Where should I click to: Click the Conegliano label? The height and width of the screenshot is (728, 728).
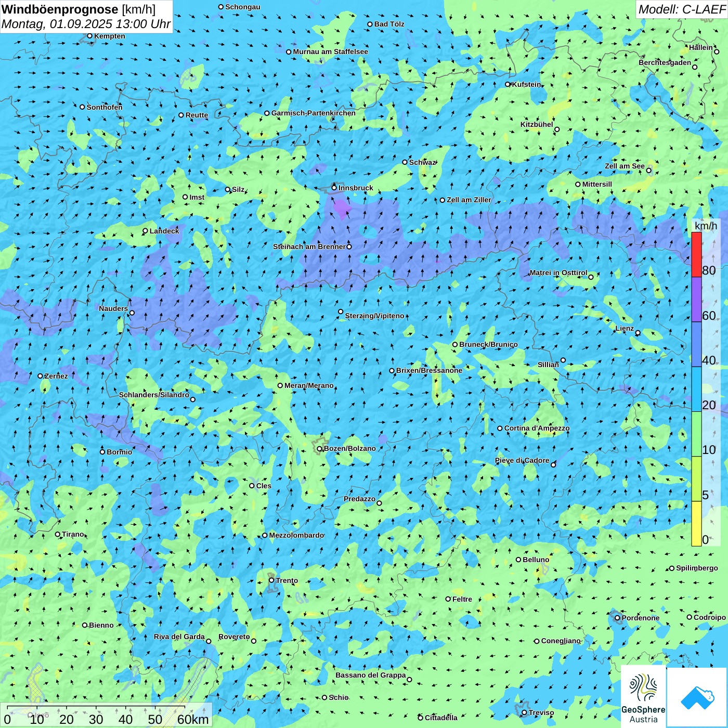click(x=561, y=641)
